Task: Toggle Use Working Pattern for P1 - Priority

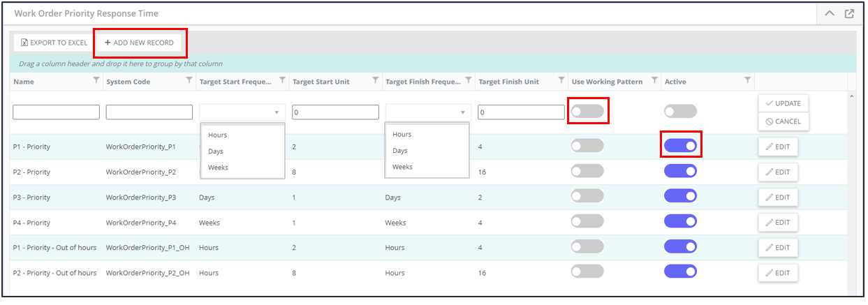Action: point(587,146)
